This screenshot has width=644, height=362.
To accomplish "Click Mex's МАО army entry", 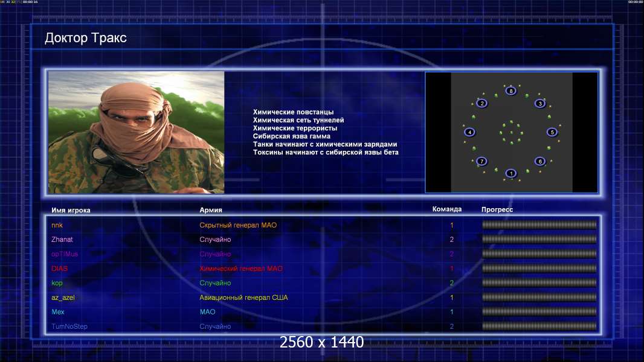I will click(x=207, y=312).
